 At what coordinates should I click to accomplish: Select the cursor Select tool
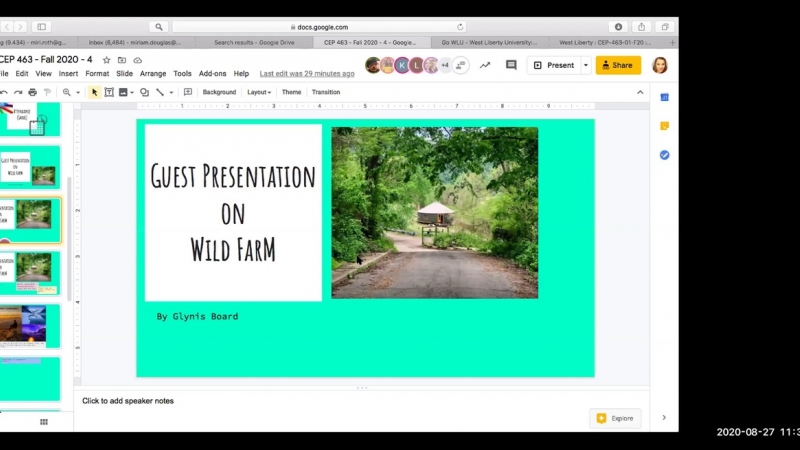95,92
